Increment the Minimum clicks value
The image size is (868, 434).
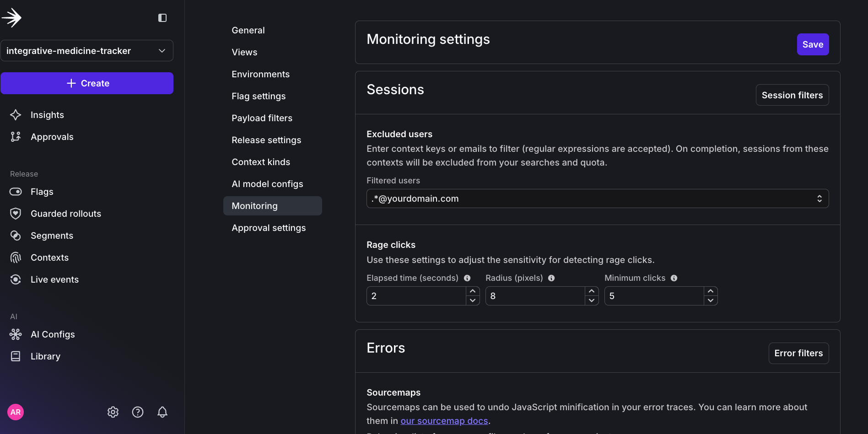[711, 291]
